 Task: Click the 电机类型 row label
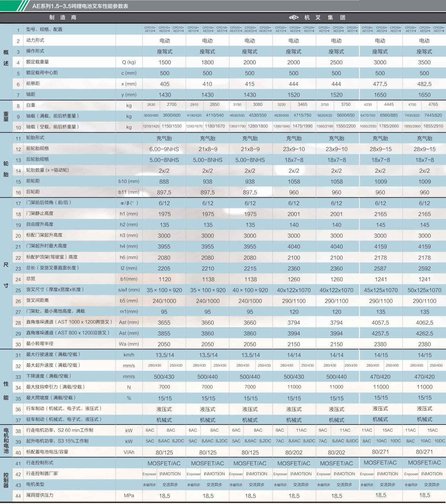coord(35,484)
